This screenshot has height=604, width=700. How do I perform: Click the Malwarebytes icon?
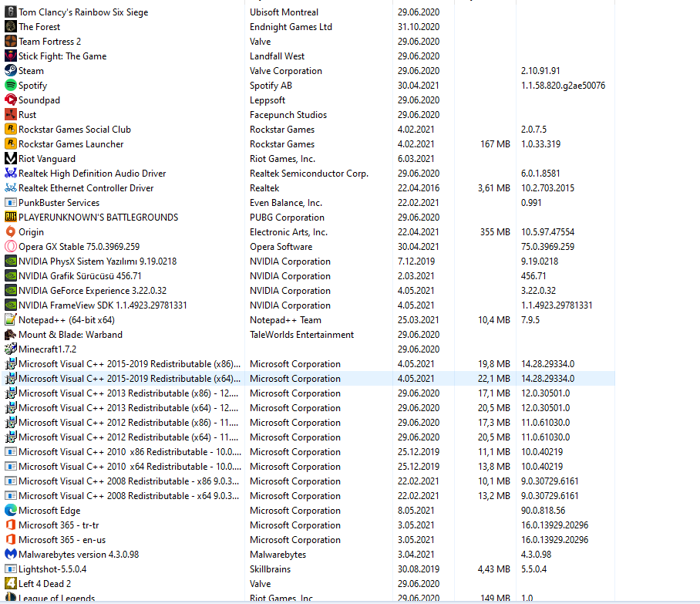click(x=11, y=555)
